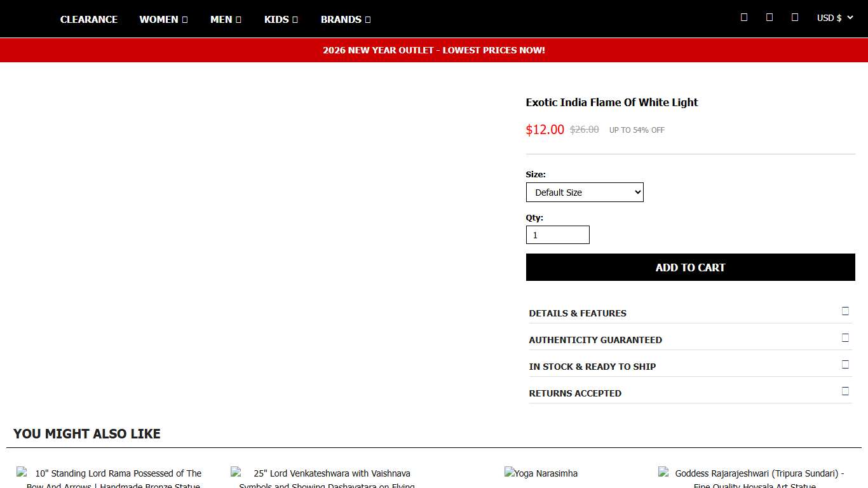Click the middle of three header icons
Viewport: 868px width, 488px height.
click(770, 17)
